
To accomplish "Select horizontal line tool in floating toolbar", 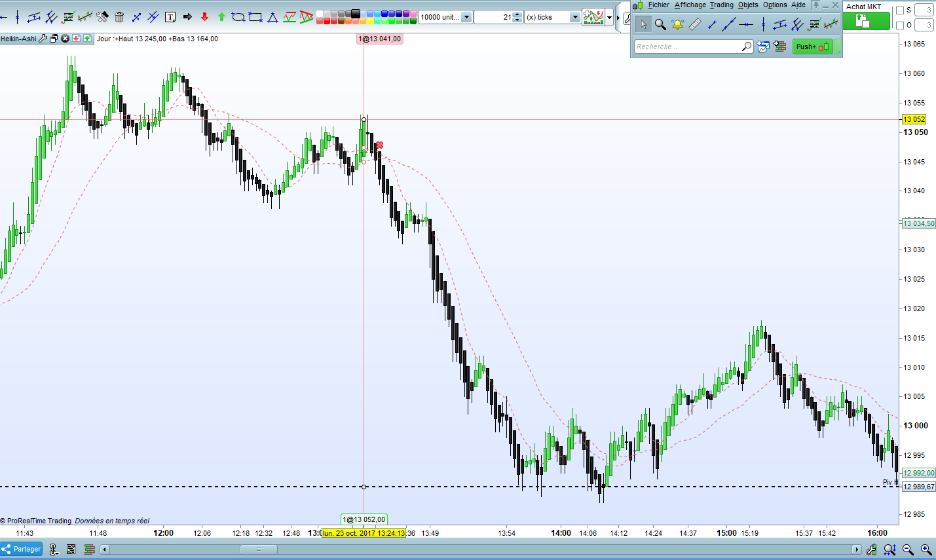I will [745, 25].
